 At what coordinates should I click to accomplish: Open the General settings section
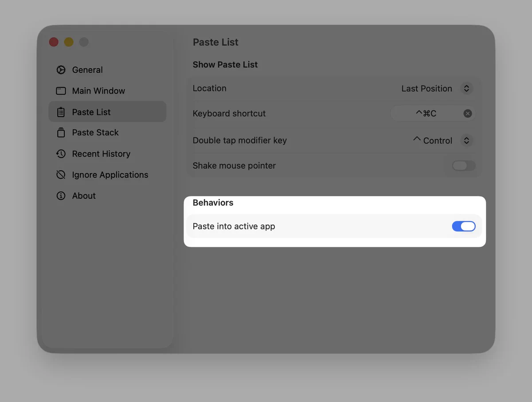[107, 70]
